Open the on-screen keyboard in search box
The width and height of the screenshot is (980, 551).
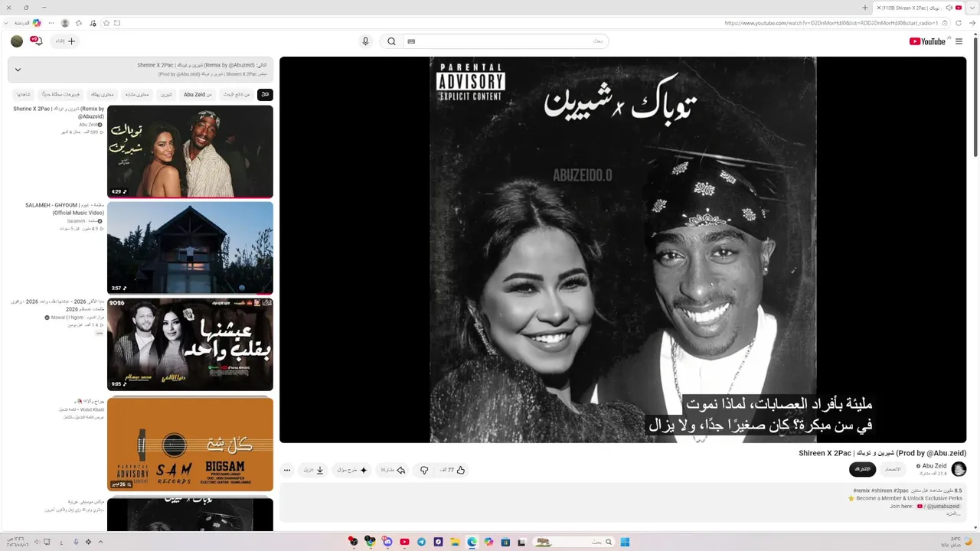pos(411,41)
